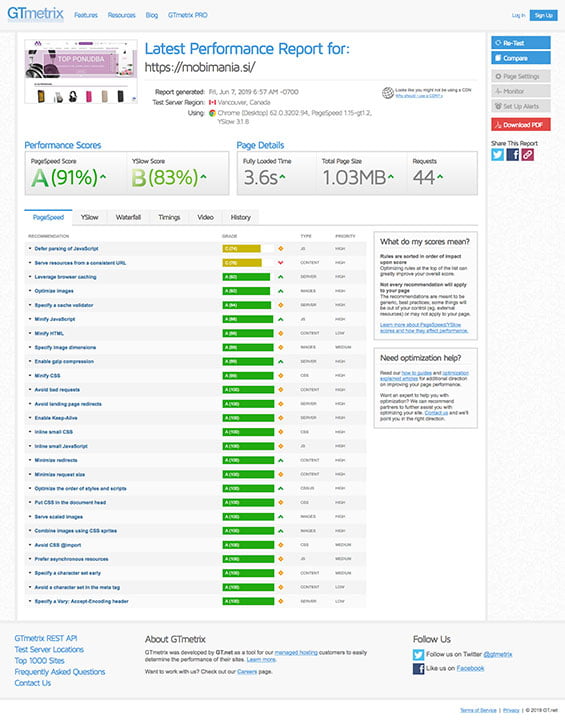Click the Canada flag icon

tap(212, 102)
